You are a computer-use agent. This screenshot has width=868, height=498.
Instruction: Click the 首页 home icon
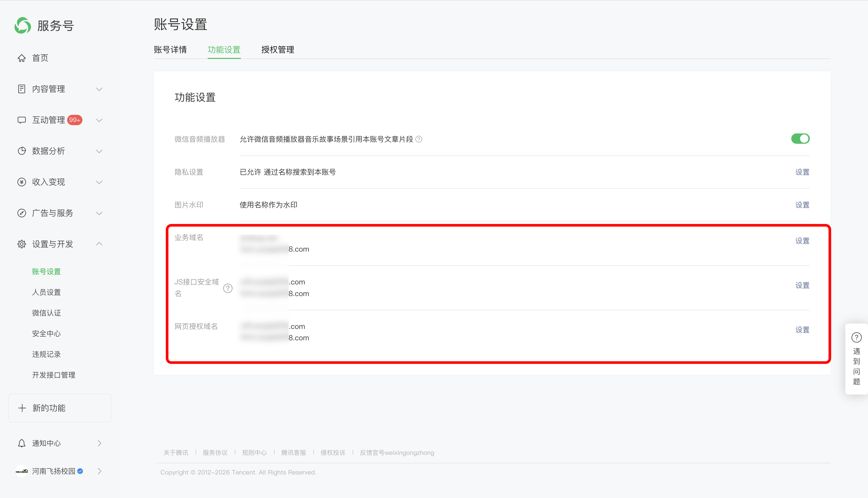[x=21, y=58]
